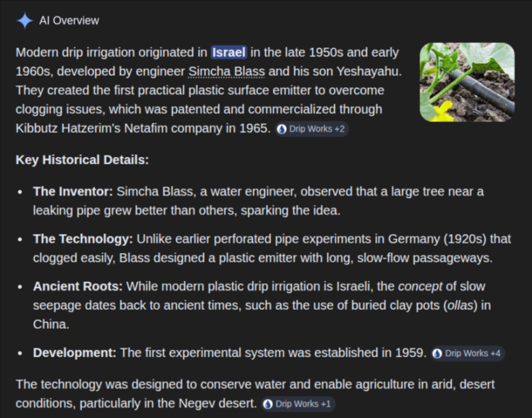Click the italic word "ollas"
This screenshot has width=532, height=418.
click(x=460, y=306)
